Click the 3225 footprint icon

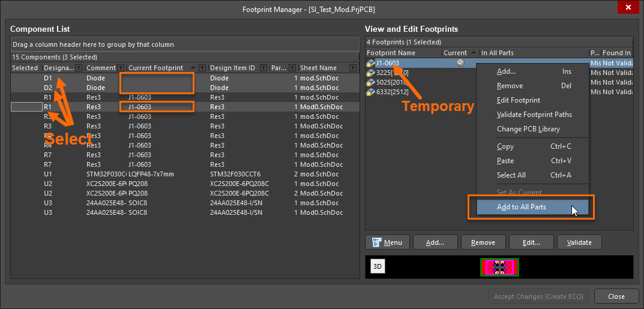pyautogui.click(x=370, y=73)
